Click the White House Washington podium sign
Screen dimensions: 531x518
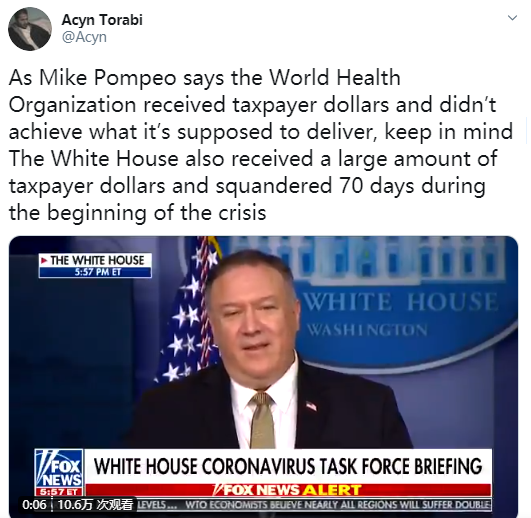tap(403, 313)
